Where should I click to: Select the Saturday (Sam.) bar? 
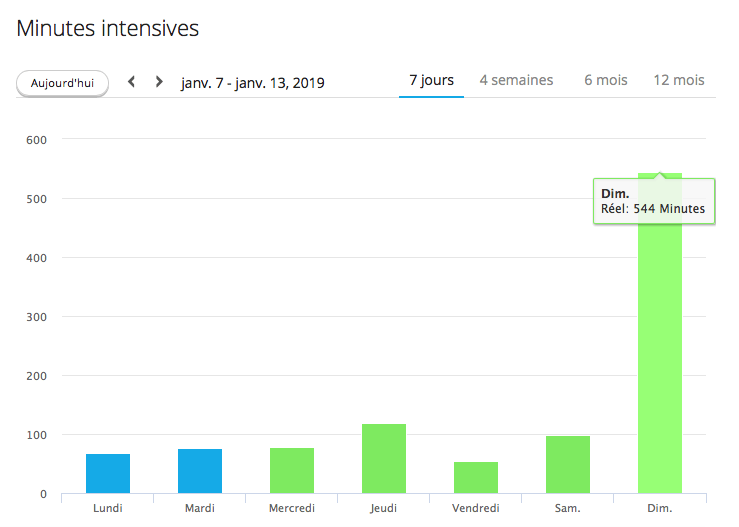tap(568, 465)
